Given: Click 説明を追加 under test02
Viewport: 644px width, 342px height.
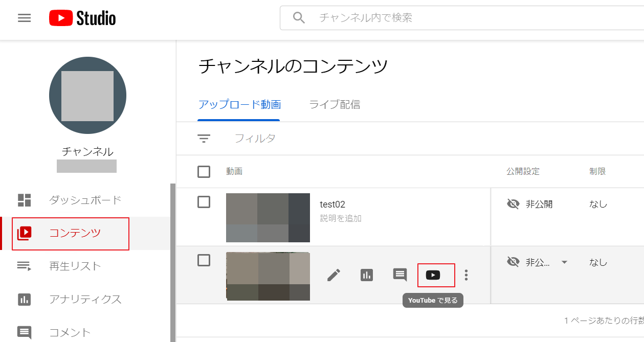Looking at the screenshot, I should (341, 218).
